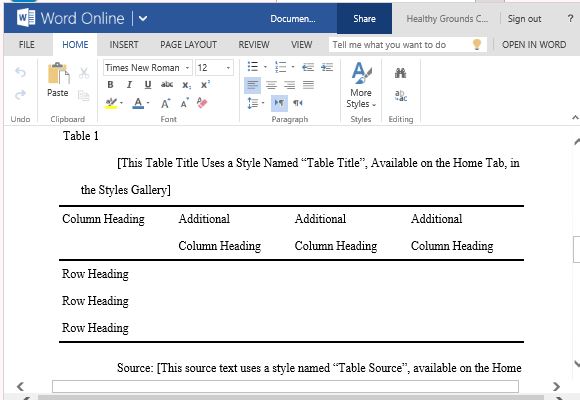Switch to the INSERT tab

124,45
